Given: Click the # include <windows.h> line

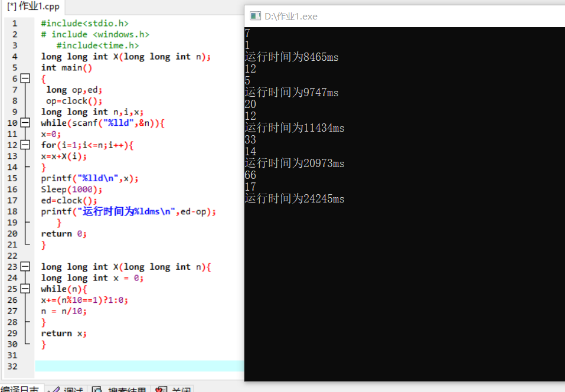Looking at the screenshot, I should tap(95, 35).
